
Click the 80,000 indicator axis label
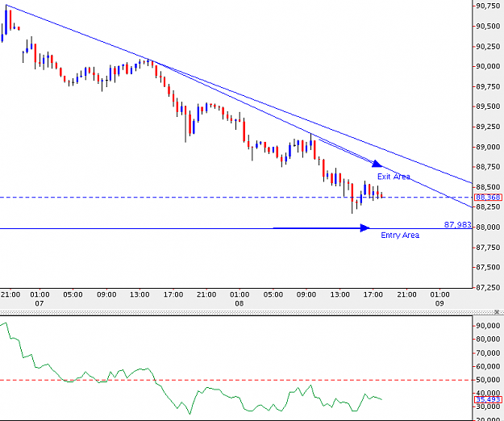point(488,339)
